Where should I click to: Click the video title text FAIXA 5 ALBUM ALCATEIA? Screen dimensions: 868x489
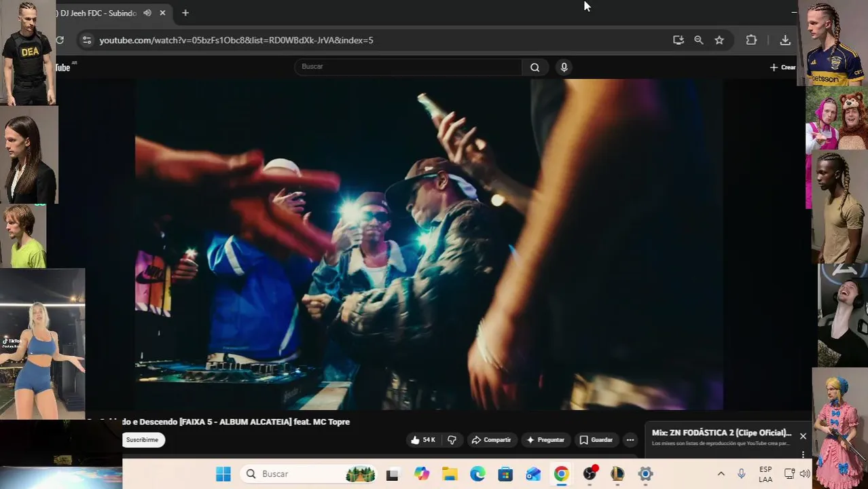click(236, 422)
